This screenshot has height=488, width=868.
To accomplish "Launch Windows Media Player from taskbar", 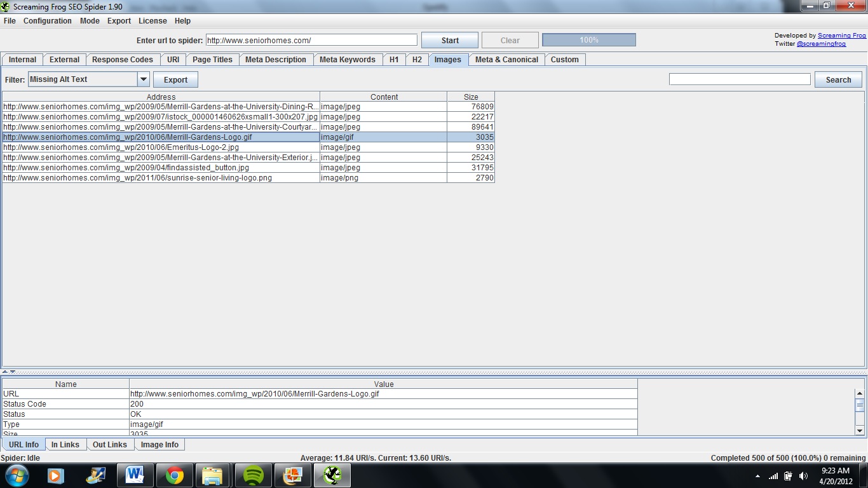I will point(56,475).
